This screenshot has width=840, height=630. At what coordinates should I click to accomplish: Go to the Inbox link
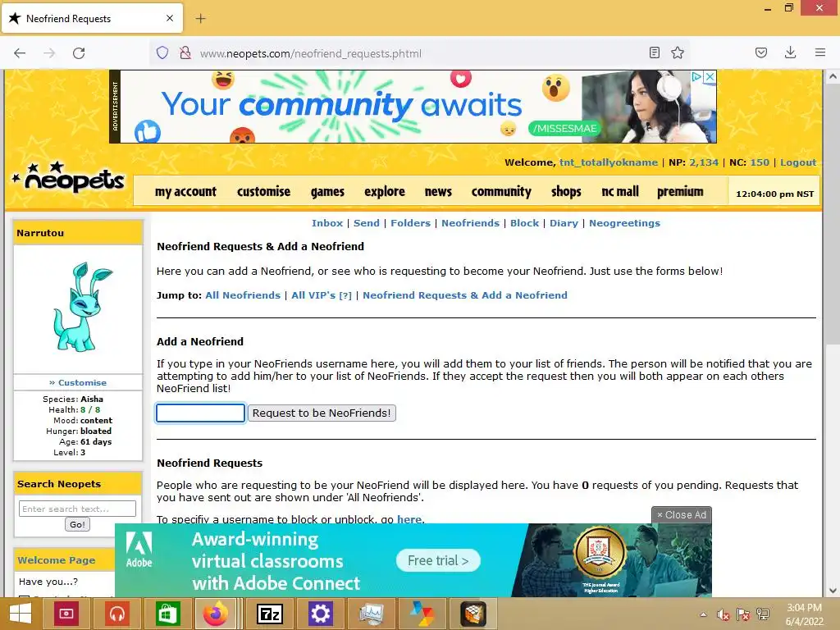click(327, 223)
